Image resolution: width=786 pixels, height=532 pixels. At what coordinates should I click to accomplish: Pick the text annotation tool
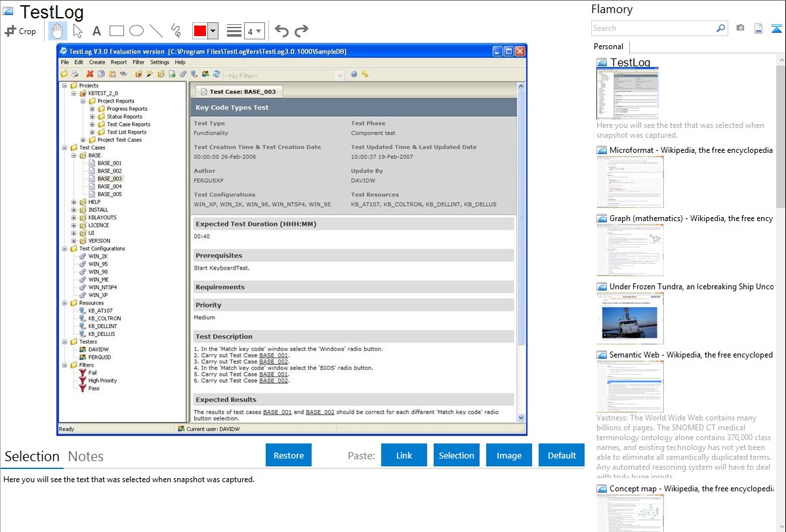(96, 31)
